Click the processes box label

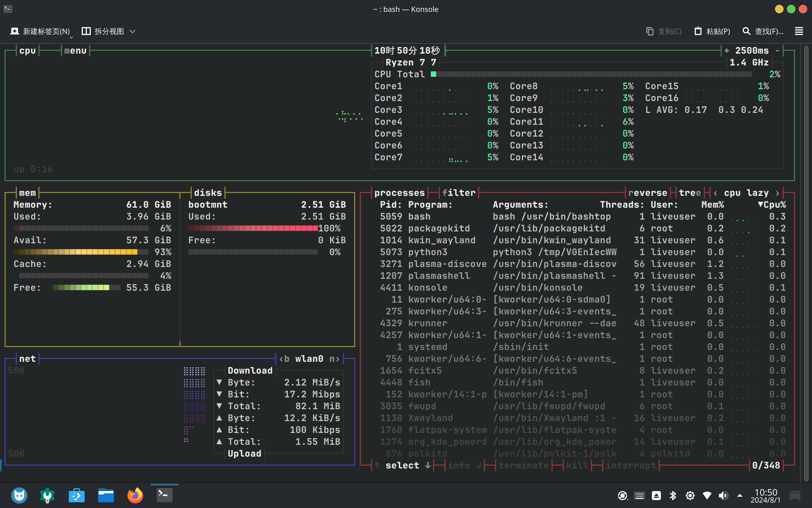pyautogui.click(x=400, y=193)
